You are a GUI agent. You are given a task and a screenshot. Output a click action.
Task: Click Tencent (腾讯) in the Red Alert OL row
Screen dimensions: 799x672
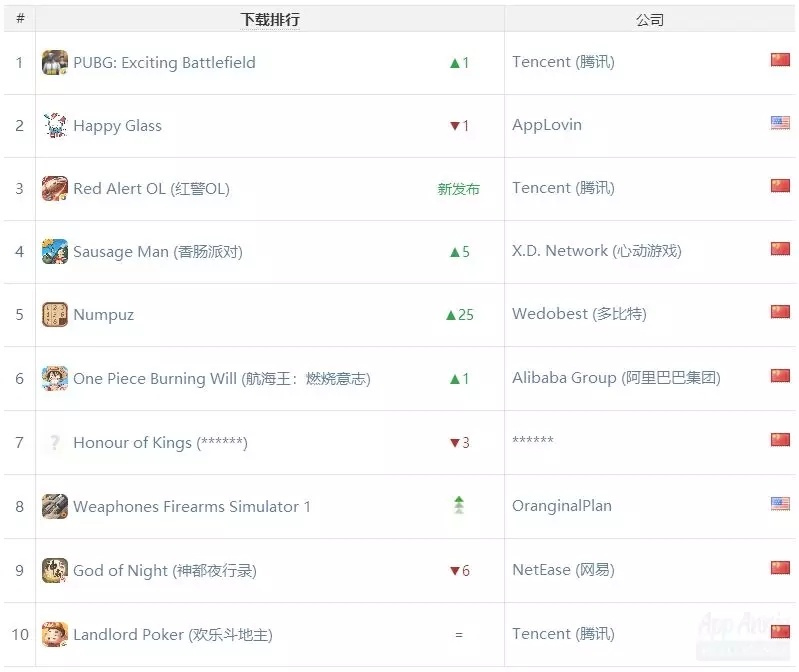563,188
